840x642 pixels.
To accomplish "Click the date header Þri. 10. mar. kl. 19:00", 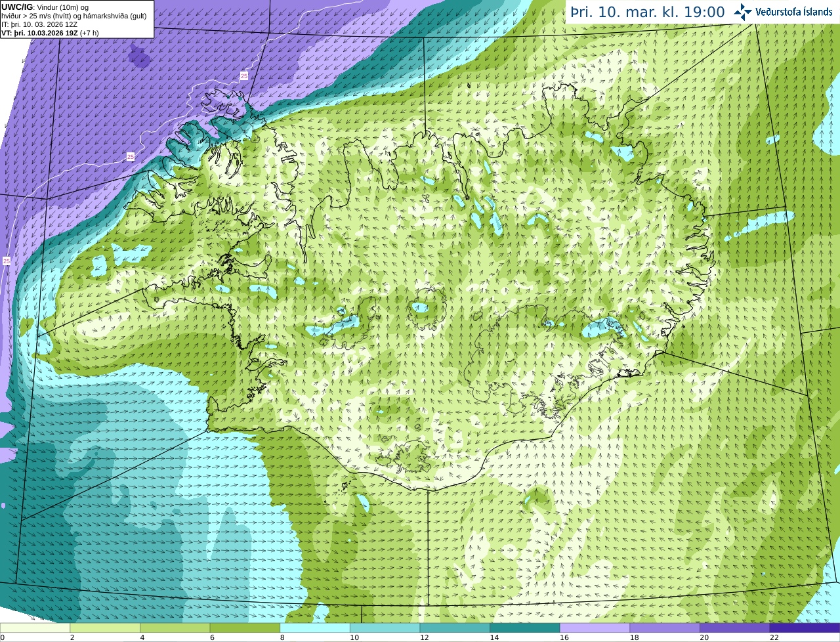I will [x=648, y=12].
